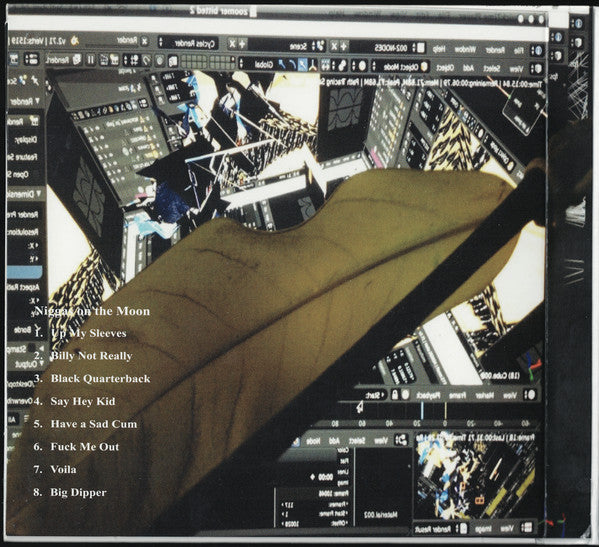
Task: Add new screen layout with plus icon
Action: (344, 47)
